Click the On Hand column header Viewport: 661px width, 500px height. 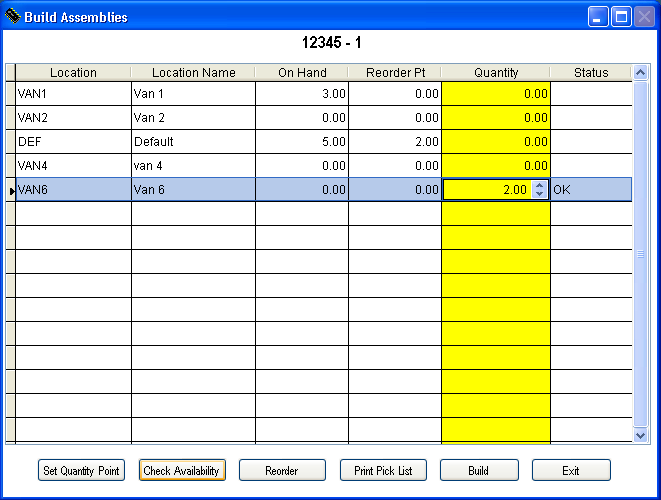(x=301, y=73)
